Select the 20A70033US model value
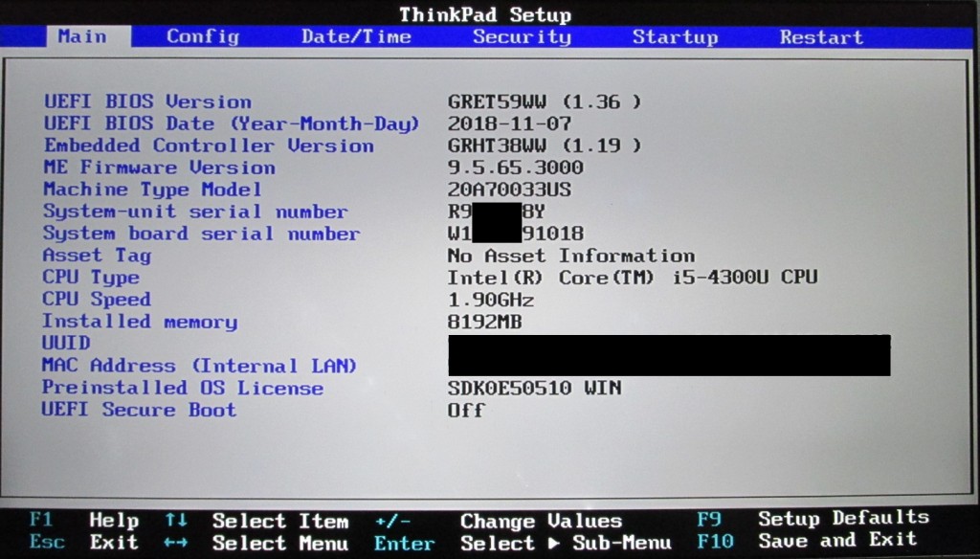The width and height of the screenshot is (980, 559). coord(509,189)
